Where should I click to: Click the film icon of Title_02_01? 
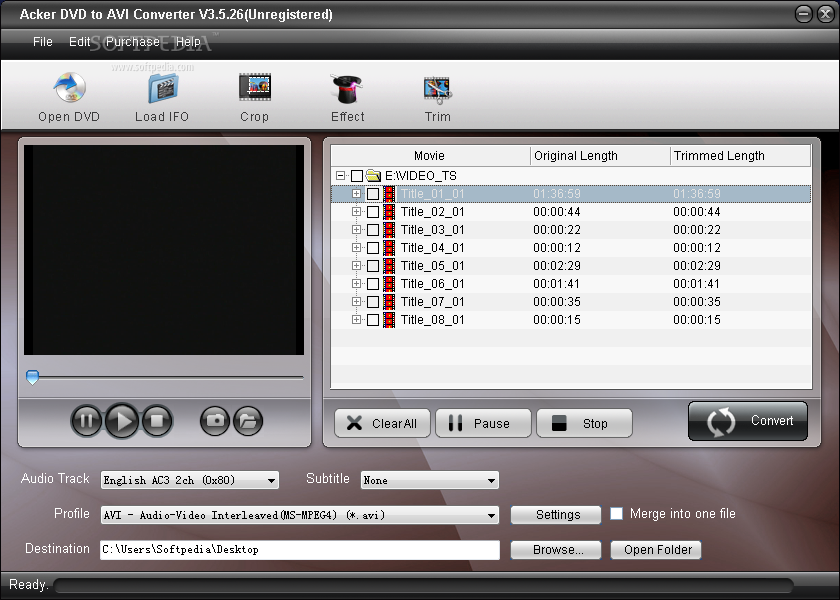pyautogui.click(x=389, y=212)
